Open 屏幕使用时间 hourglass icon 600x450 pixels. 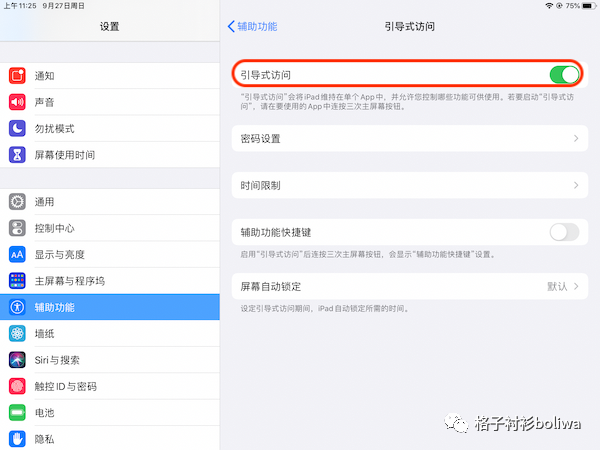(x=17, y=155)
